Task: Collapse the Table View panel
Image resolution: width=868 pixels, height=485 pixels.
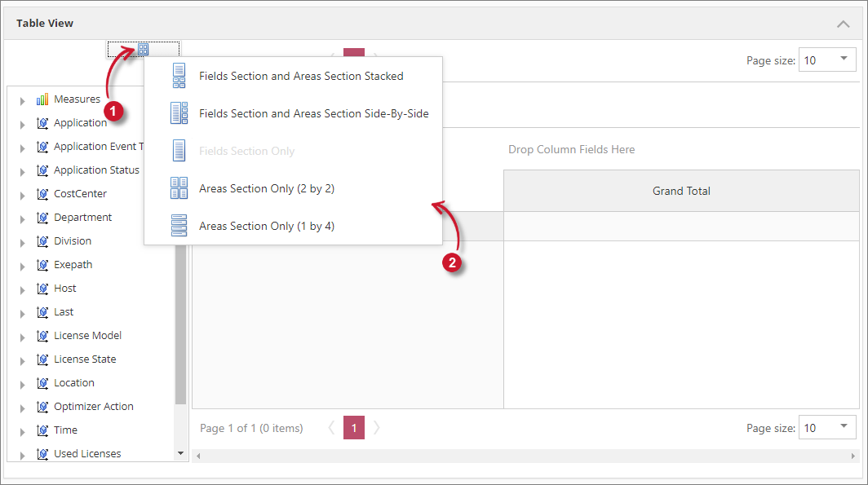Action: (x=844, y=24)
